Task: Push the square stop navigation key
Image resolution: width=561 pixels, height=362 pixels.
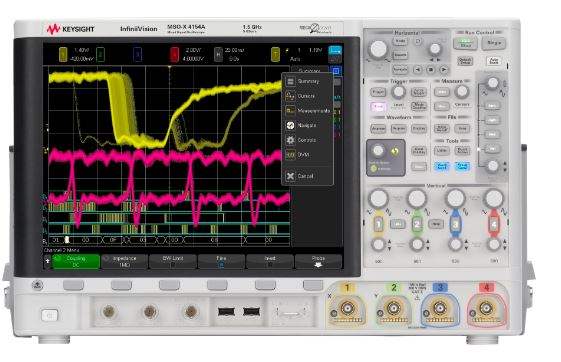Action: point(430,69)
